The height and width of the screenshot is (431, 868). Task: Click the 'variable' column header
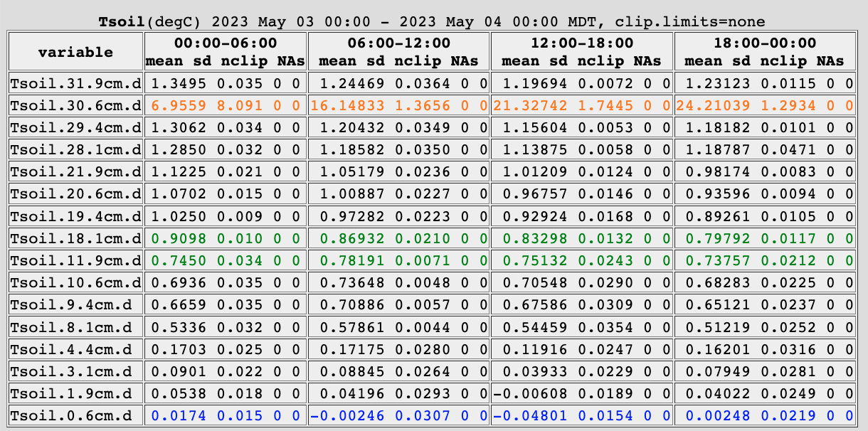point(75,52)
